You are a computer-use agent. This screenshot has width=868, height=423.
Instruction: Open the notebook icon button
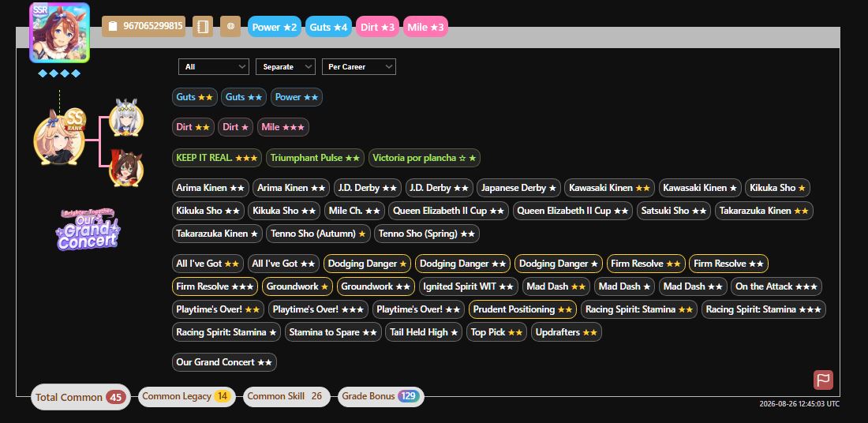tap(203, 27)
